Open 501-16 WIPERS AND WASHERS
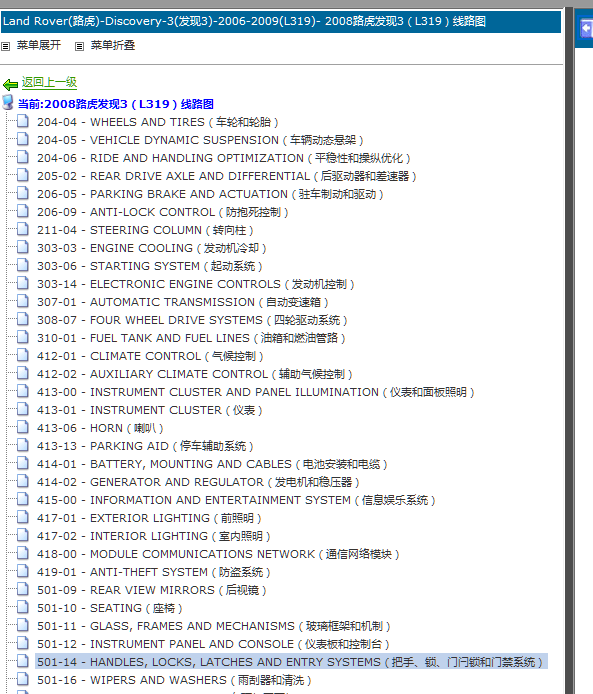The image size is (593, 694). pyautogui.click(x=174, y=680)
